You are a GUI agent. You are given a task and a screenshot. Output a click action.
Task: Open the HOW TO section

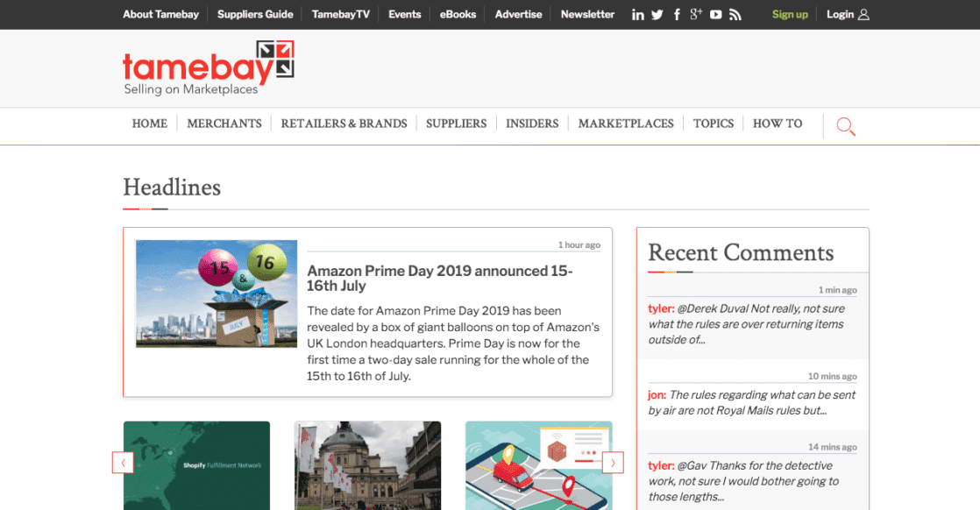778,124
